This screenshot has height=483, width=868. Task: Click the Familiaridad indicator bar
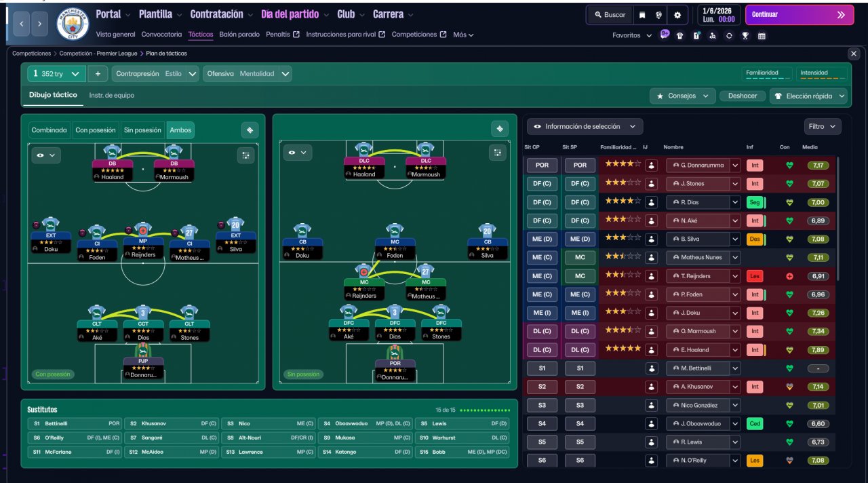pos(768,74)
